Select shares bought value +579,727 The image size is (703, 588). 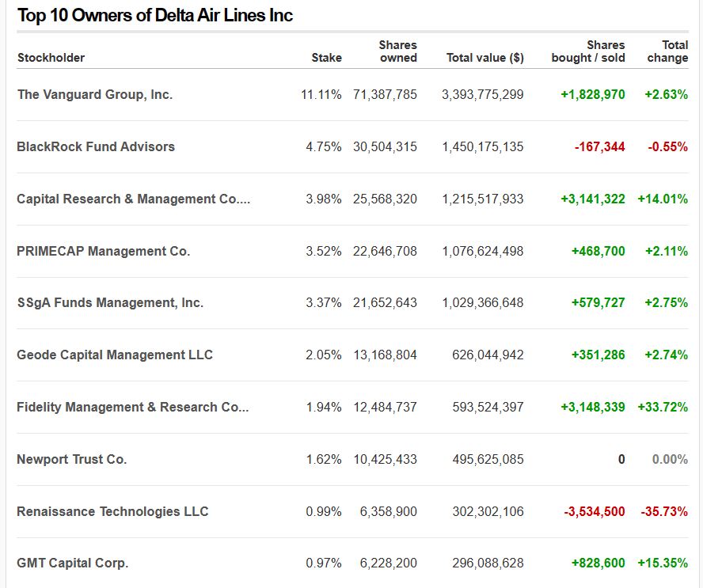coord(598,303)
